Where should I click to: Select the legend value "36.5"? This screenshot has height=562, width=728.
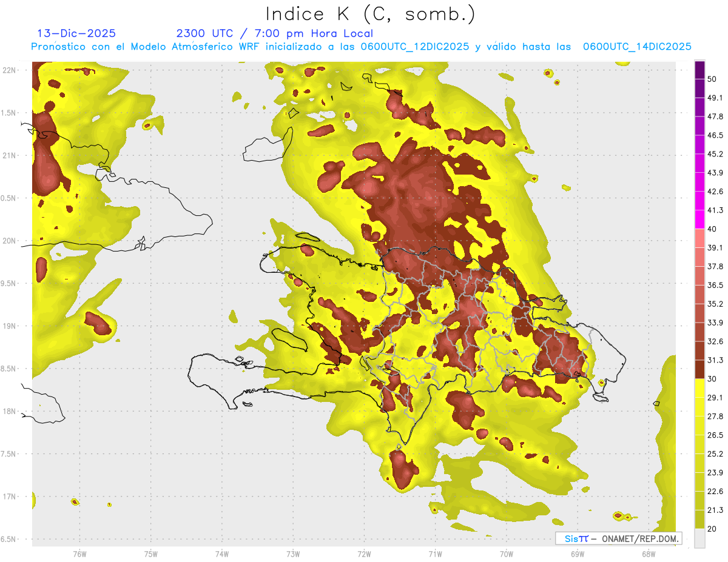pos(715,285)
